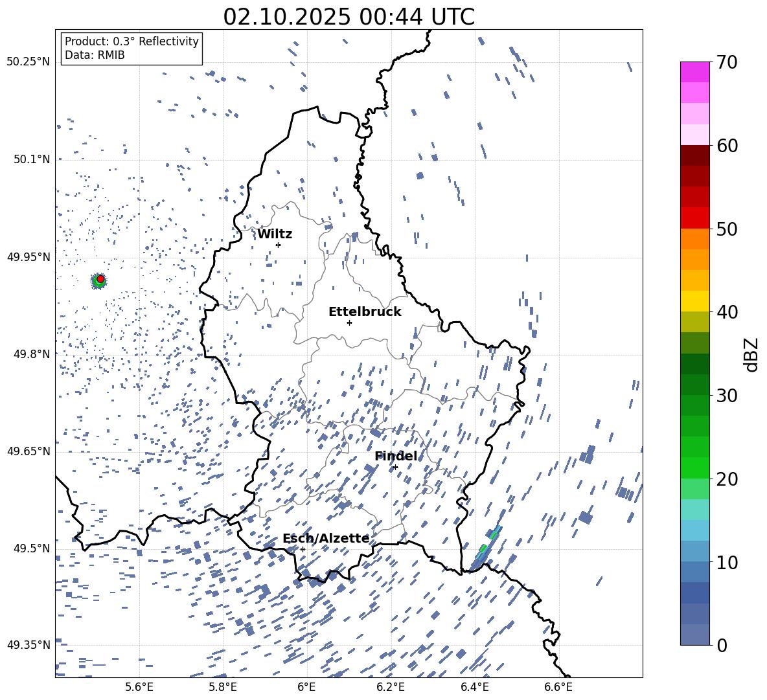
Task: Click colorbar tick value 60
Action: [727, 146]
